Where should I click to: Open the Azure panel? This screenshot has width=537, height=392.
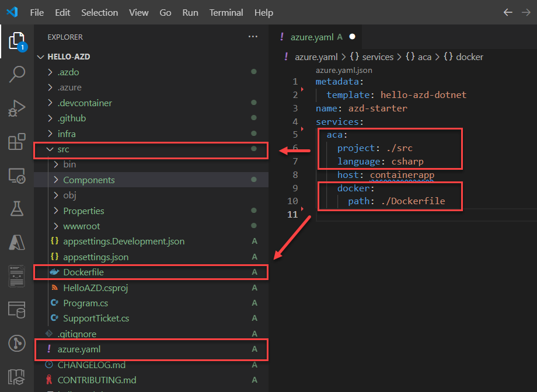pyautogui.click(x=17, y=242)
